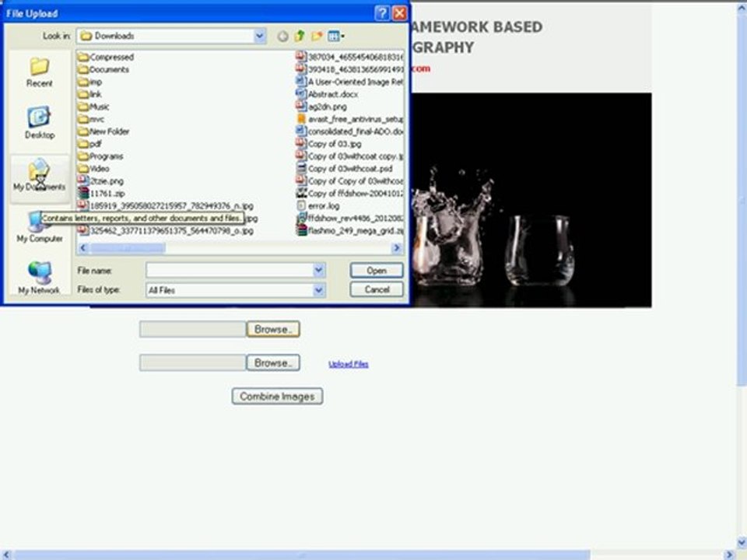
Task: Click the Browse button beside Upload Files
Action: click(273, 363)
